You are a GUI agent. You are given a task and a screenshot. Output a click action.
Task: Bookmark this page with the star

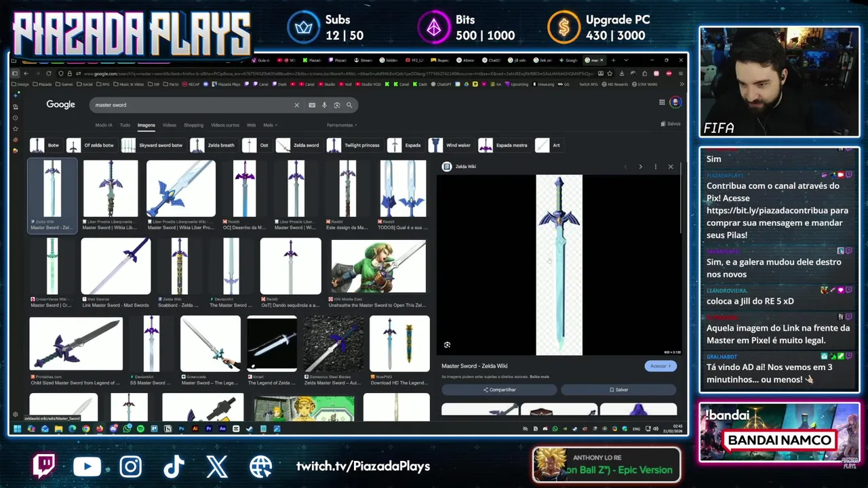click(610, 73)
